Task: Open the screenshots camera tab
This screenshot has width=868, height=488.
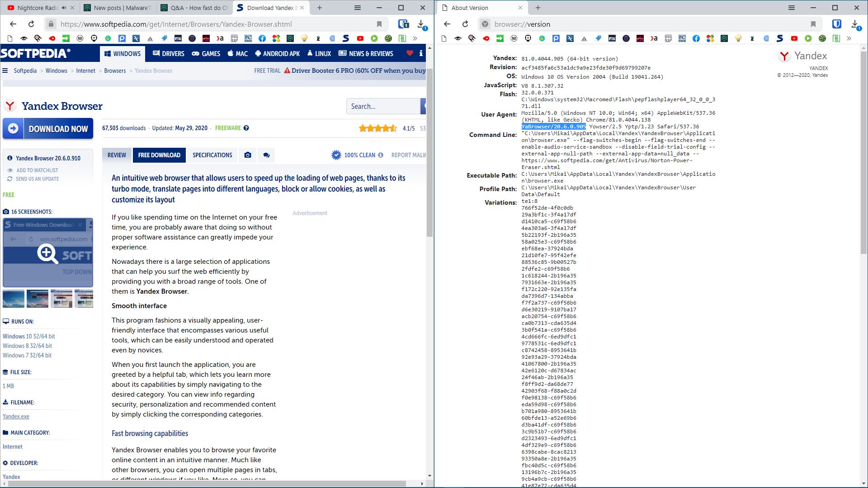Action: click(x=248, y=155)
